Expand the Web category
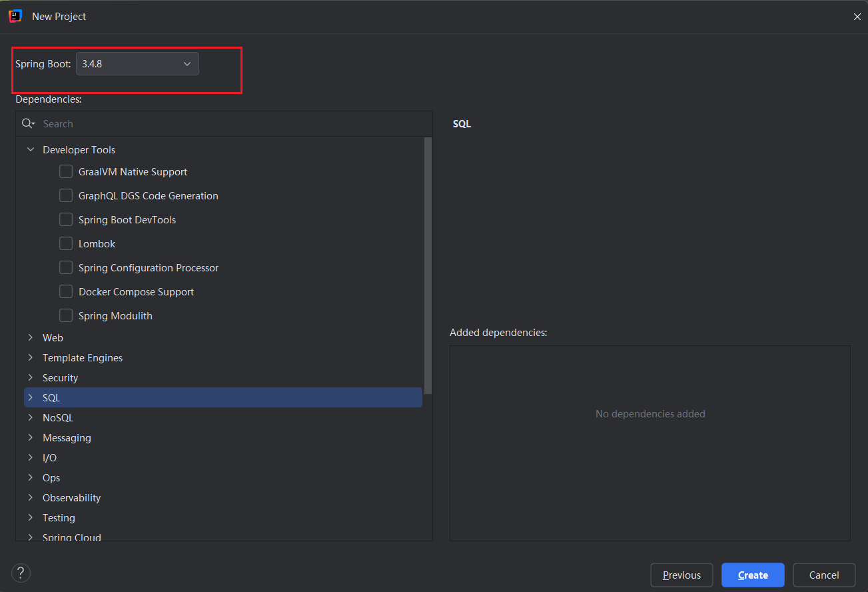Screen dimensions: 868x592 [x=30, y=337]
